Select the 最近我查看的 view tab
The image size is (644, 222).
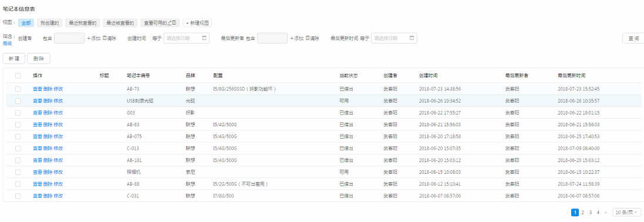pos(83,23)
